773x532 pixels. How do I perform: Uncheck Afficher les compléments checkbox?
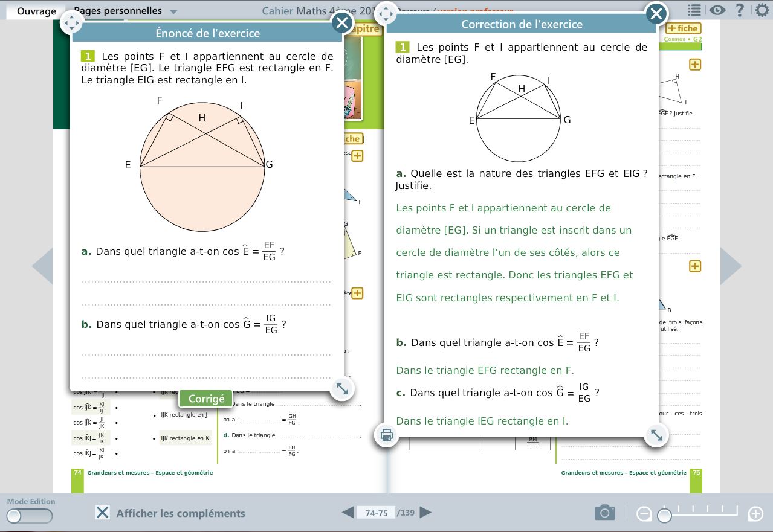[x=103, y=513]
